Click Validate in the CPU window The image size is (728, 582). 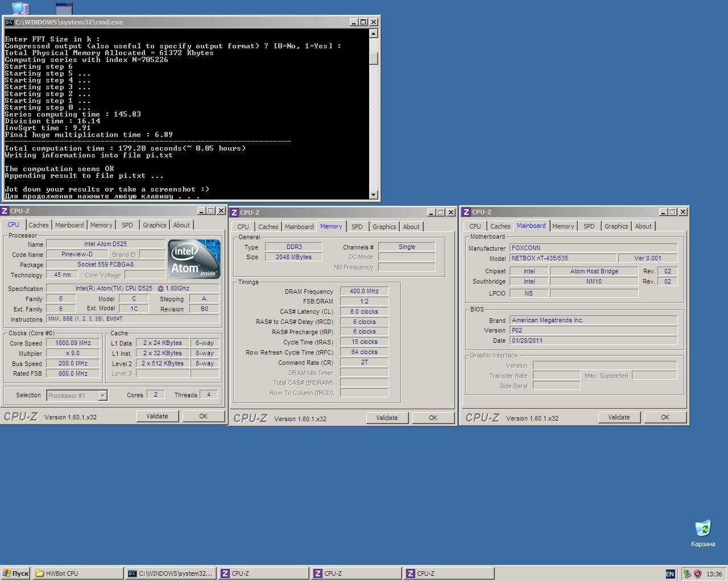pos(157,416)
